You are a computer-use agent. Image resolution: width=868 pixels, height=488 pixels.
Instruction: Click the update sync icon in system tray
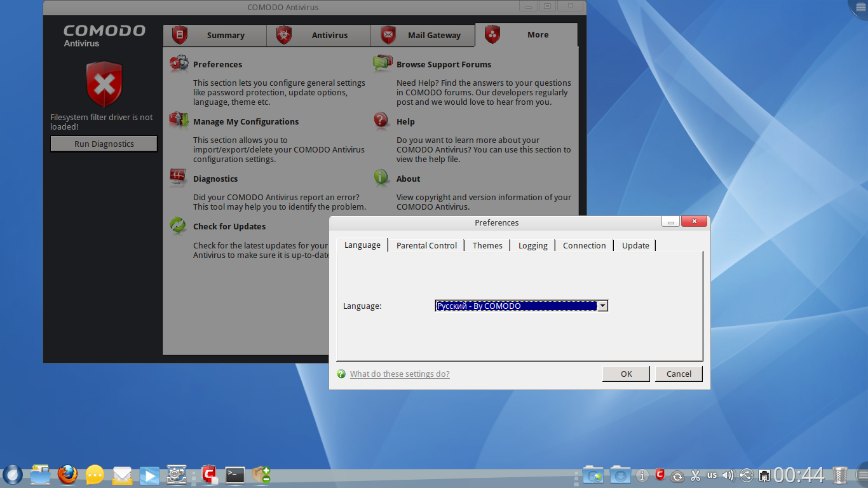[677, 475]
